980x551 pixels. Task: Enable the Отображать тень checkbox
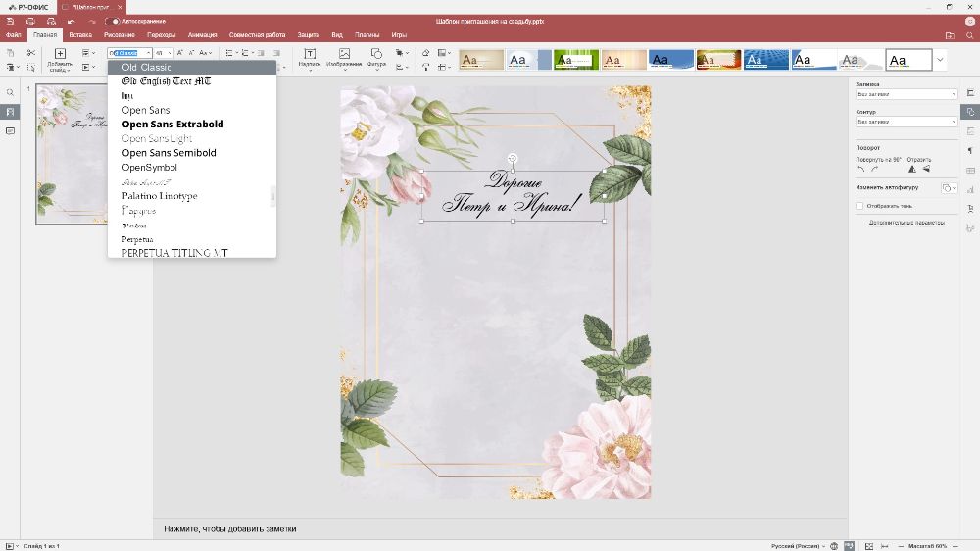(x=859, y=206)
